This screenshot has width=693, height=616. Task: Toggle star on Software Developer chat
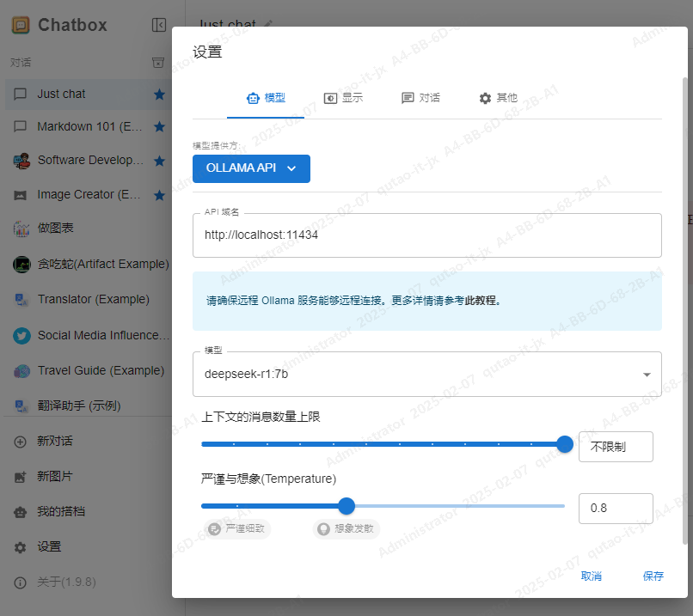(160, 161)
